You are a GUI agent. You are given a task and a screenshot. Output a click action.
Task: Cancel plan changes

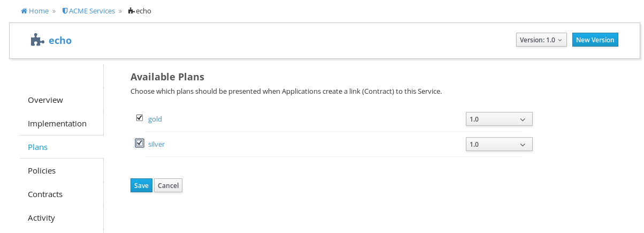(x=168, y=185)
